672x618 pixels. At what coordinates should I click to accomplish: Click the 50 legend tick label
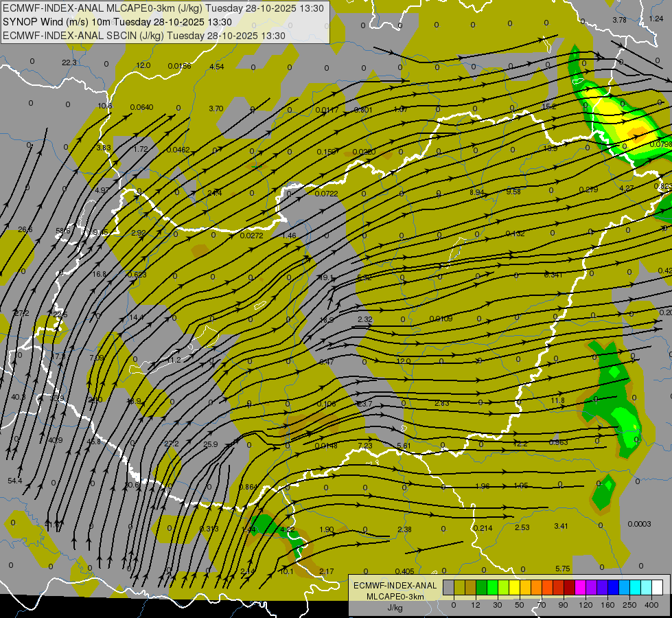520,605
